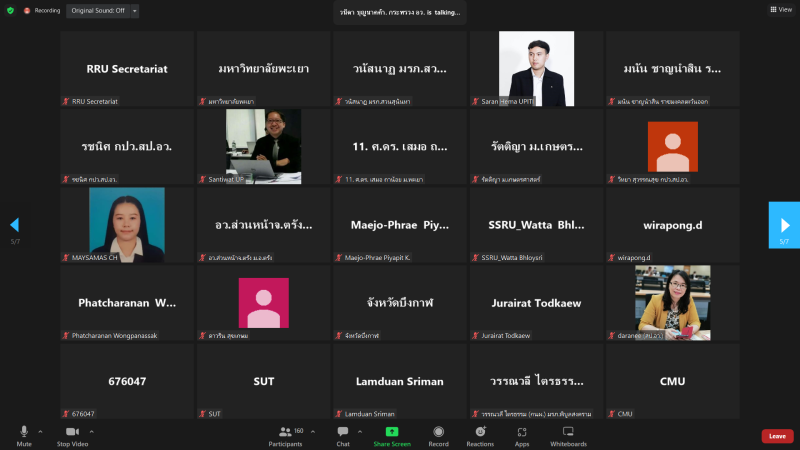Expand the arrow beside Participants count
The height and width of the screenshot is (450, 800).
pyautogui.click(x=313, y=431)
